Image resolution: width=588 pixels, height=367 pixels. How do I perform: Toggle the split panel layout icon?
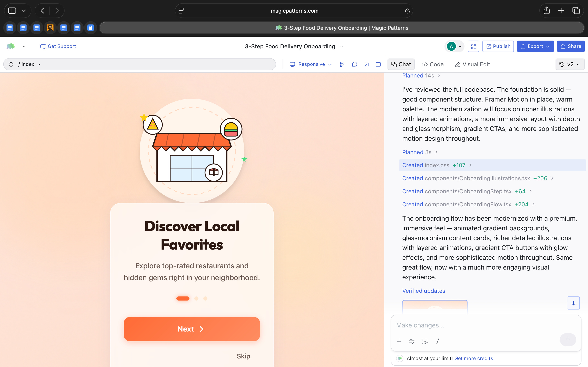click(x=378, y=64)
